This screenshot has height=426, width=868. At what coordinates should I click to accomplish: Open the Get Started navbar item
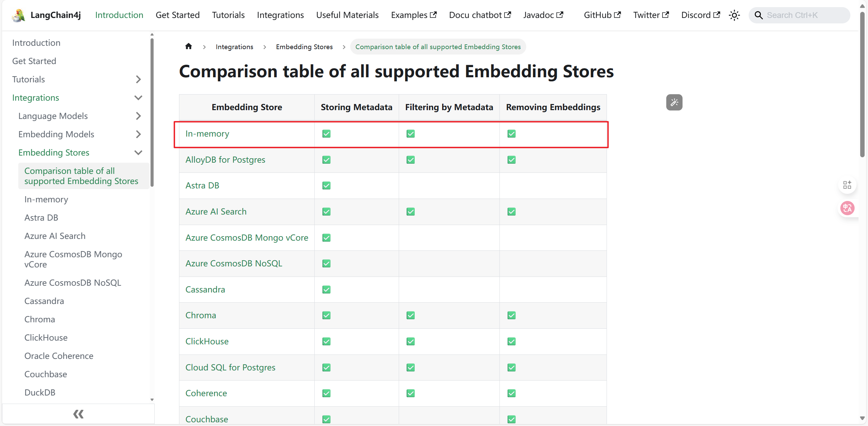pyautogui.click(x=178, y=15)
